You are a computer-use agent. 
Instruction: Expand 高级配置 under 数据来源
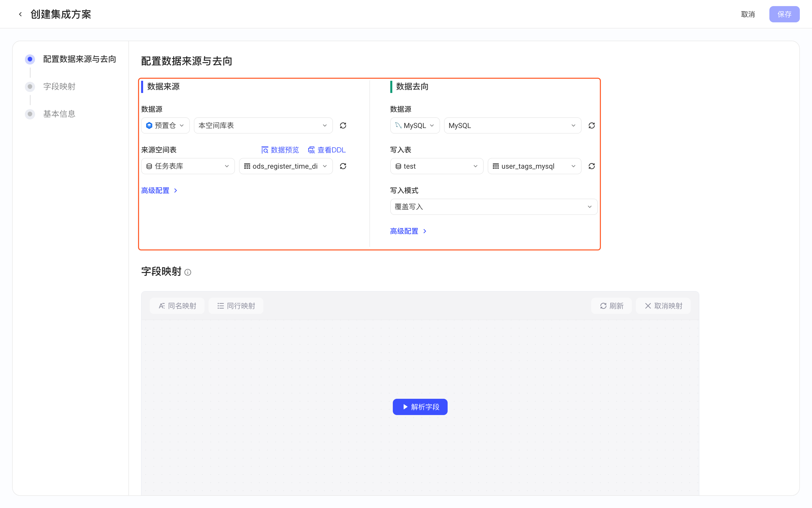click(159, 190)
